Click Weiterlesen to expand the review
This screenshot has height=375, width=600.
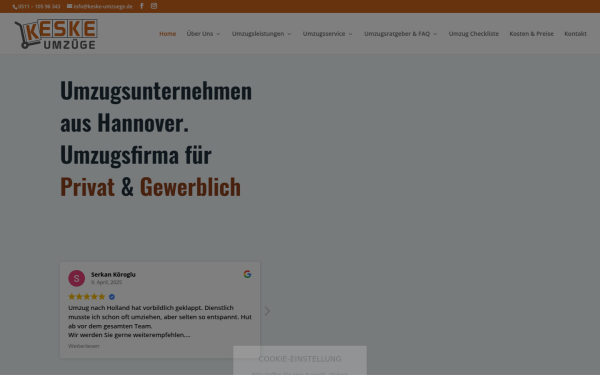coord(83,346)
